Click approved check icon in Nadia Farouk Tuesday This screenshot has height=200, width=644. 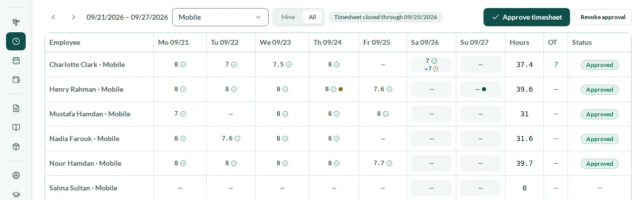pos(237,139)
